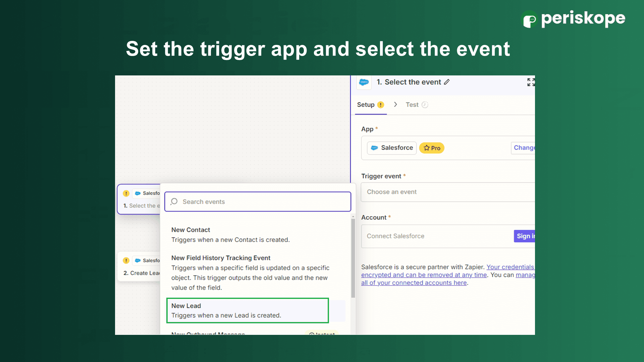Select New Lead event option
This screenshot has height=362, width=644.
[247, 310]
